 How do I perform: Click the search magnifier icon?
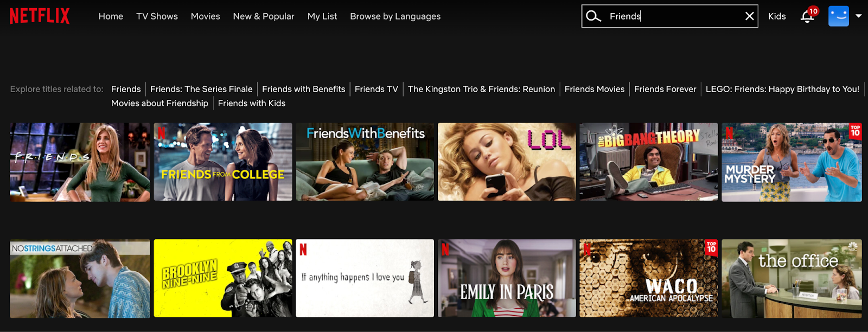tap(593, 16)
